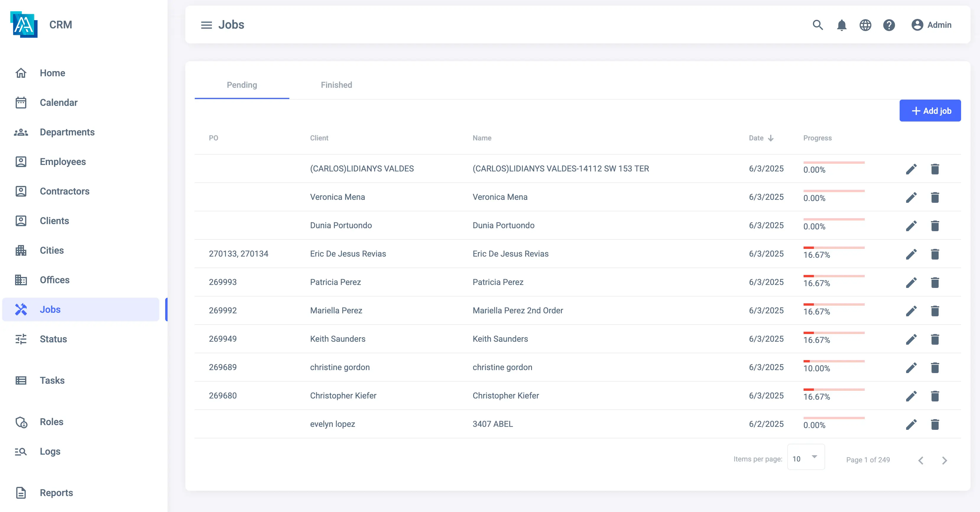The height and width of the screenshot is (512, 980).
Task: Edit the Veronica Mena job with pencil icon
Action: click(911, 197)
